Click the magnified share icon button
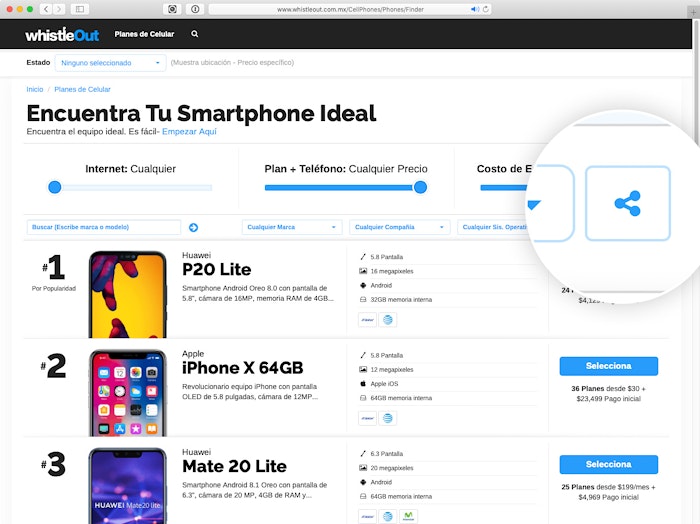The width and height of the screenshot is (700, 524). pos(628,204)
